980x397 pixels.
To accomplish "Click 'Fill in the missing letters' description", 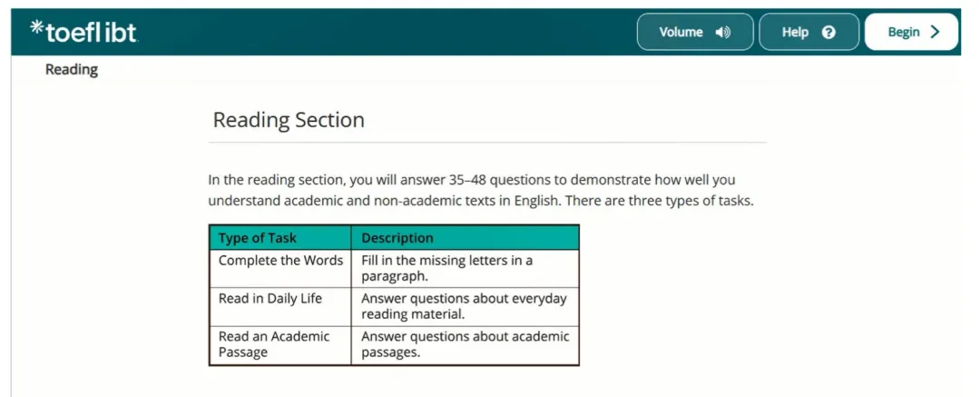I will pos(465,269).
